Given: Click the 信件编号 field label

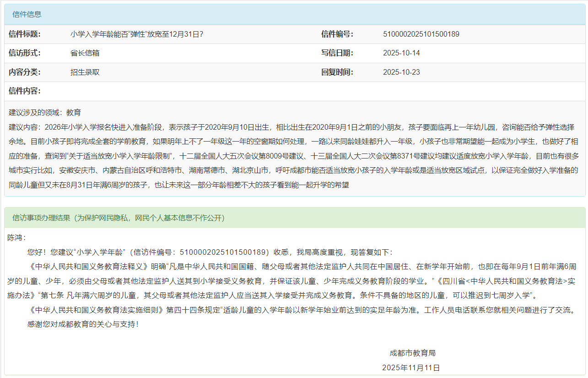Looking at the screenshot, I should coord(337,34).
